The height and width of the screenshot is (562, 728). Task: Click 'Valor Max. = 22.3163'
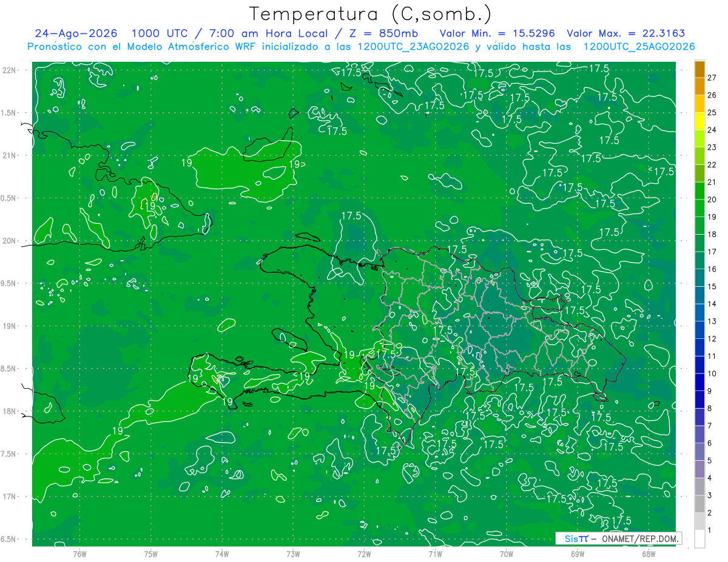pos(626,33)
